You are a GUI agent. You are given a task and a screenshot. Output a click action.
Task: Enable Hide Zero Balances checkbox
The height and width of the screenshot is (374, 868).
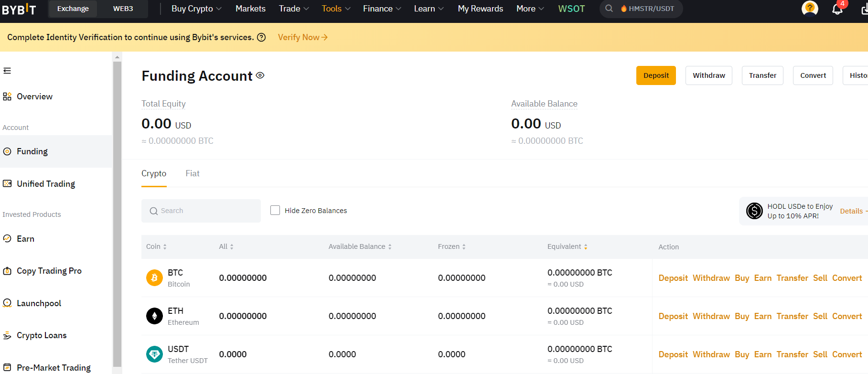[x=275, y=210]
